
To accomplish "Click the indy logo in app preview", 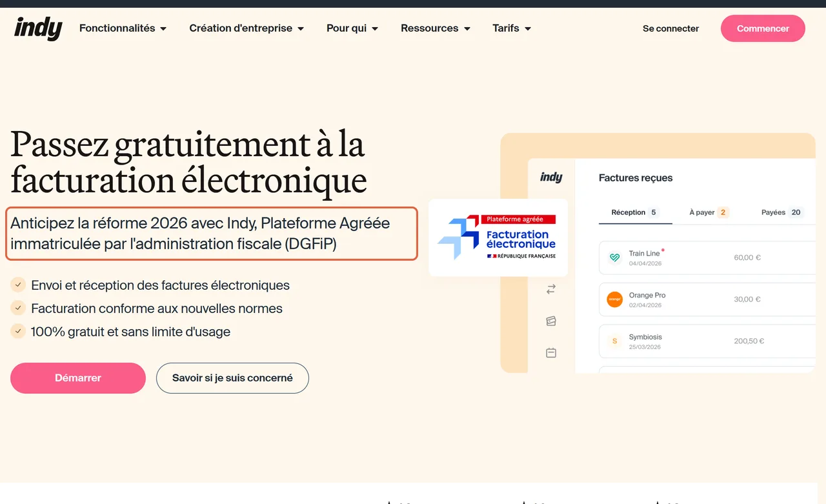I will [x=551, y=177].
